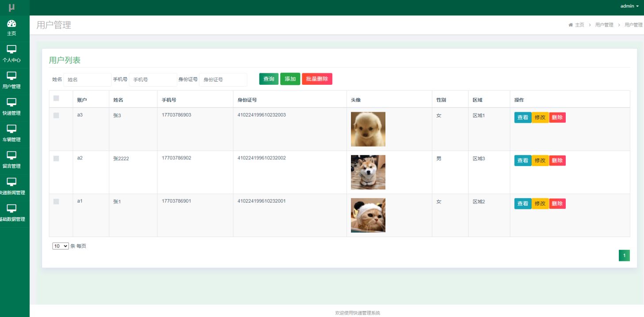The width and height of the screenshot is (644, 317).
Task: Select phone number 17703786903
Action: (176, 115)
